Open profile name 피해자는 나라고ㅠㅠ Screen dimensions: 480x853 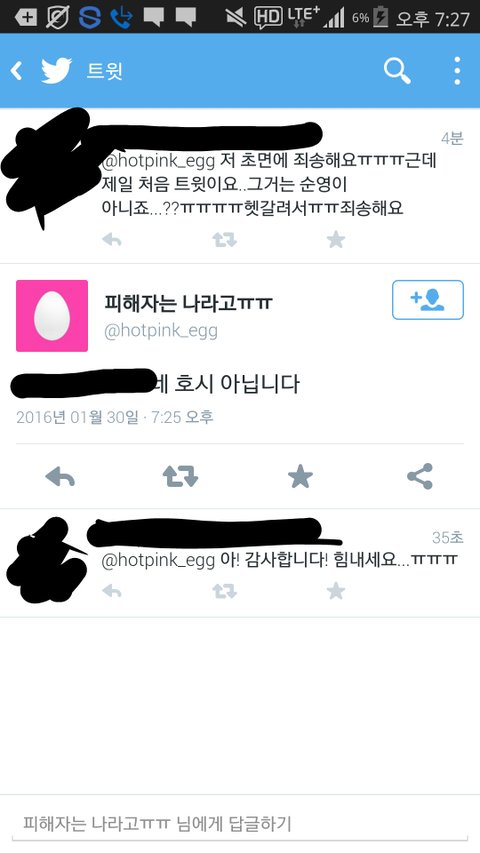point(188,303)
